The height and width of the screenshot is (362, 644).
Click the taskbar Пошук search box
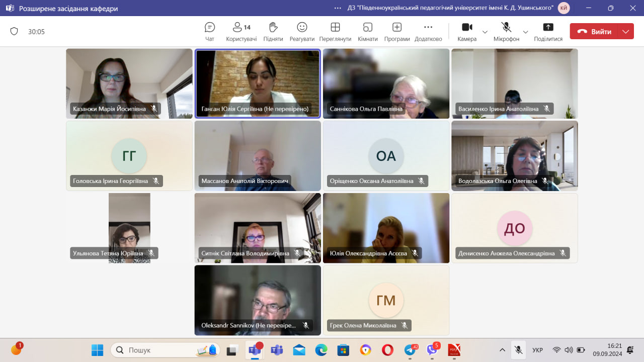165,350
